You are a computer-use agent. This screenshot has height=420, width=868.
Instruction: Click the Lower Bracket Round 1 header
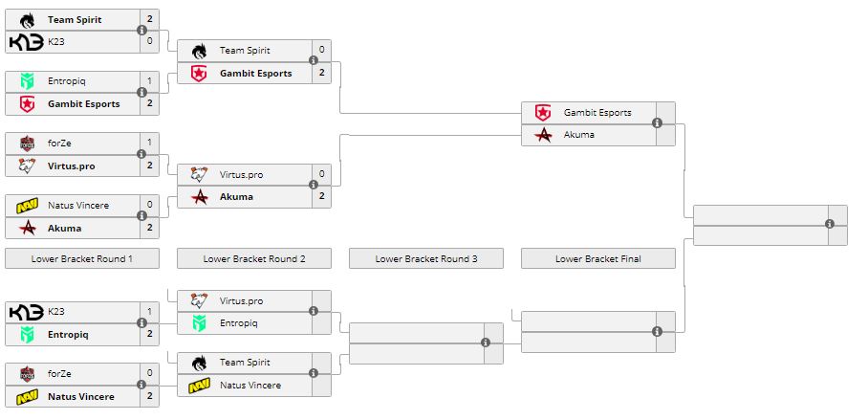[82, 258]
